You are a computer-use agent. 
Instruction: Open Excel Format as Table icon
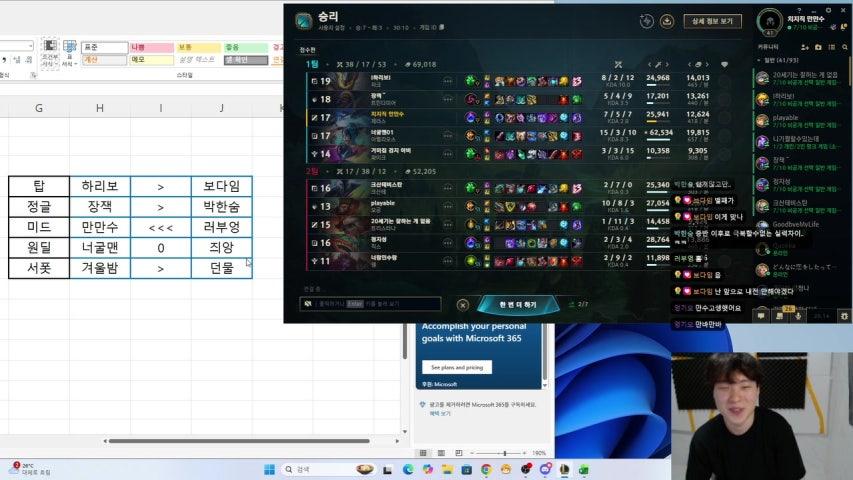69,53
